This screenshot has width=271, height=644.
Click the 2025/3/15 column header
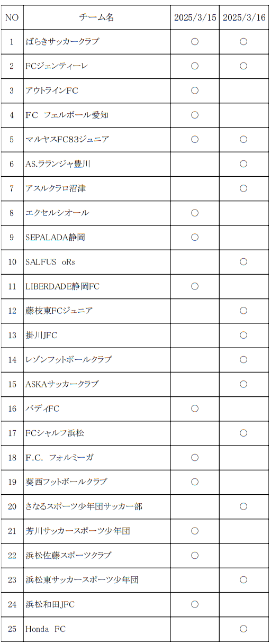[x=195, y=17]
